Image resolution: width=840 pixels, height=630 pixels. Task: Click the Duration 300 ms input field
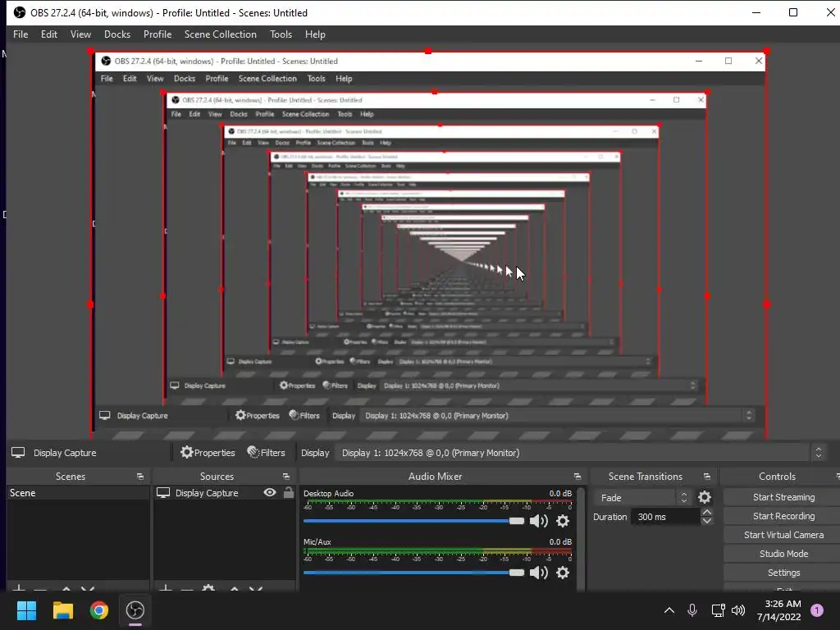(666, 517)
